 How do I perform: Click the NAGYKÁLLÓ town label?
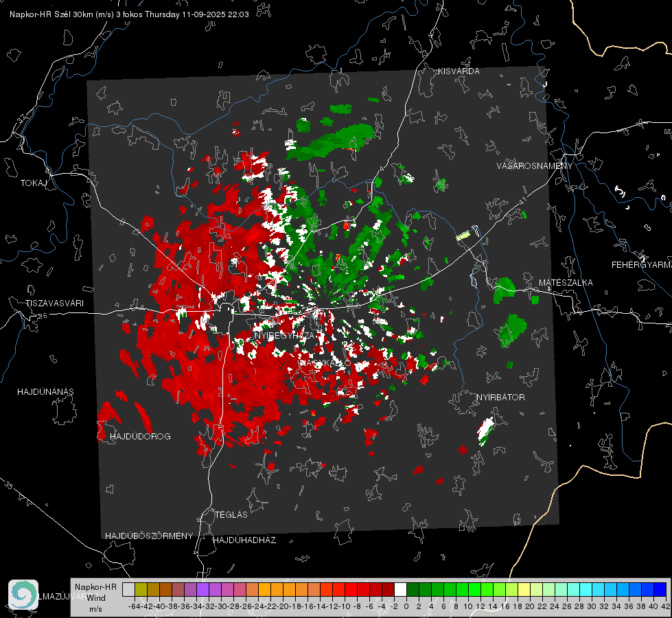(325, 363)
